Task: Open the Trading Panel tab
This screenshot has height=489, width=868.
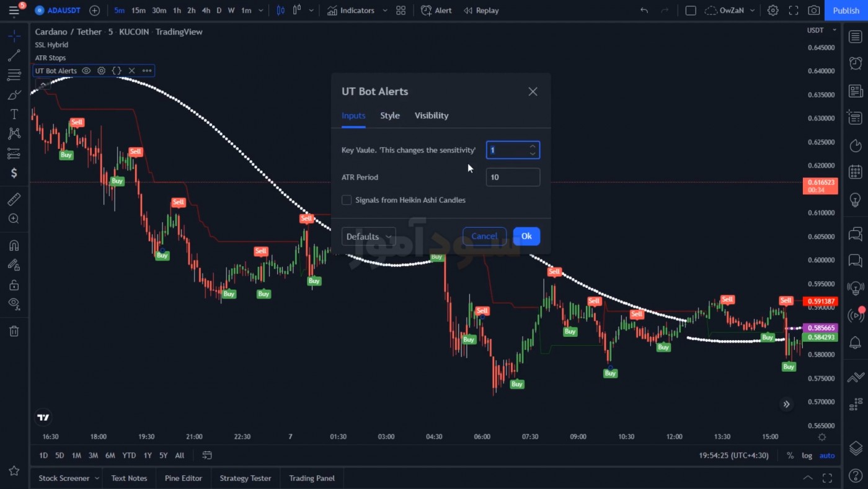Action: (x=312, y=478)
